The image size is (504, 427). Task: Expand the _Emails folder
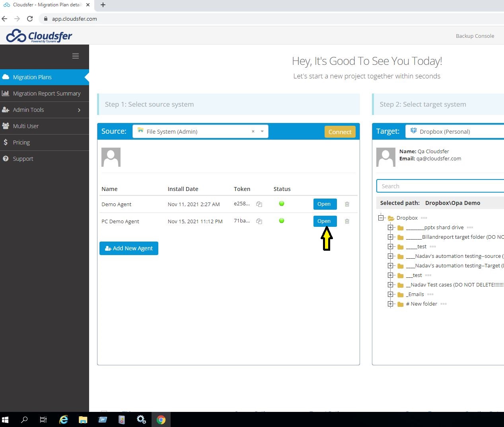coord(390,294)
